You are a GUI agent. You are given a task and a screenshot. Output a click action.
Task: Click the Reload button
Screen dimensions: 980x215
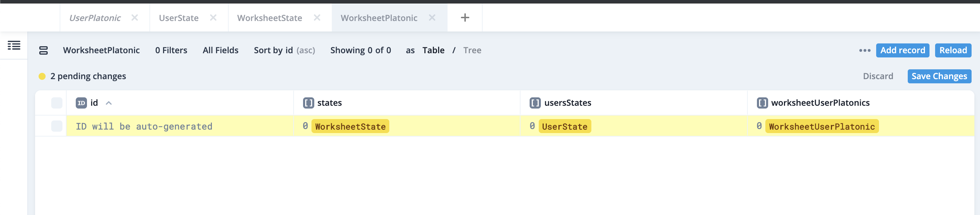pos(953,50)
